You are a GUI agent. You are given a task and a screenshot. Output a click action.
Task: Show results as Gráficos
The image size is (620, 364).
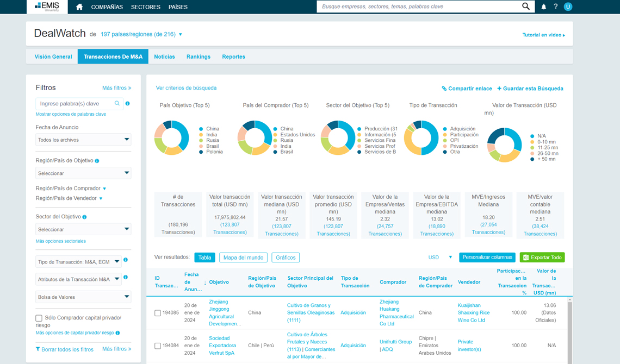point(286,258)
